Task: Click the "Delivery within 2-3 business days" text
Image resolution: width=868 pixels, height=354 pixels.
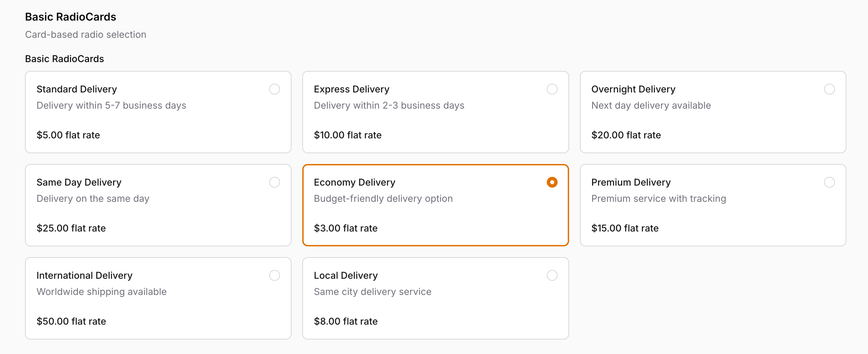Action: (389, 105)
